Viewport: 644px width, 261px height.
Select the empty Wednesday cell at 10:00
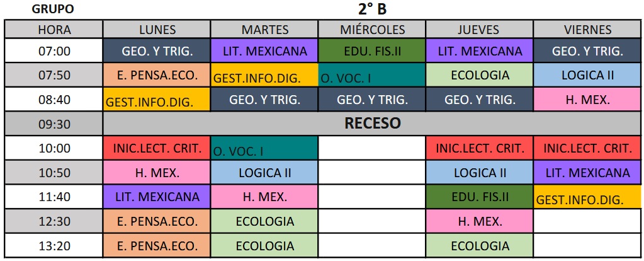coord(372,149)
